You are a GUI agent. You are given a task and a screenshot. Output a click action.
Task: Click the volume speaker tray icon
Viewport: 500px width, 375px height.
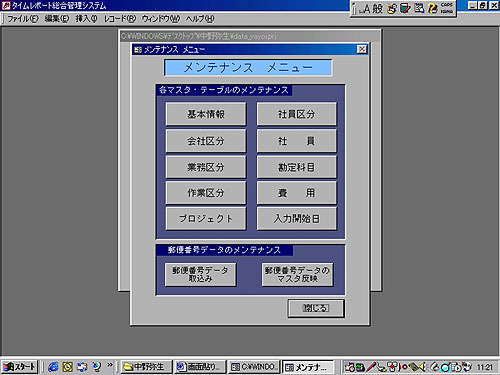422,367
